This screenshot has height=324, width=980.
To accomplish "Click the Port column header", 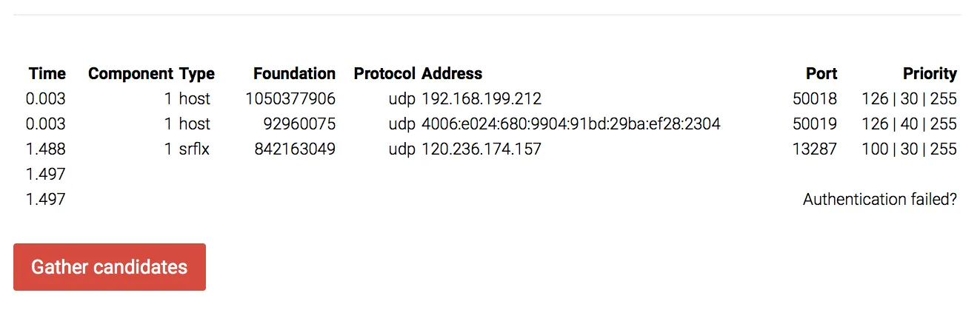I will click(x=821, y=73).
